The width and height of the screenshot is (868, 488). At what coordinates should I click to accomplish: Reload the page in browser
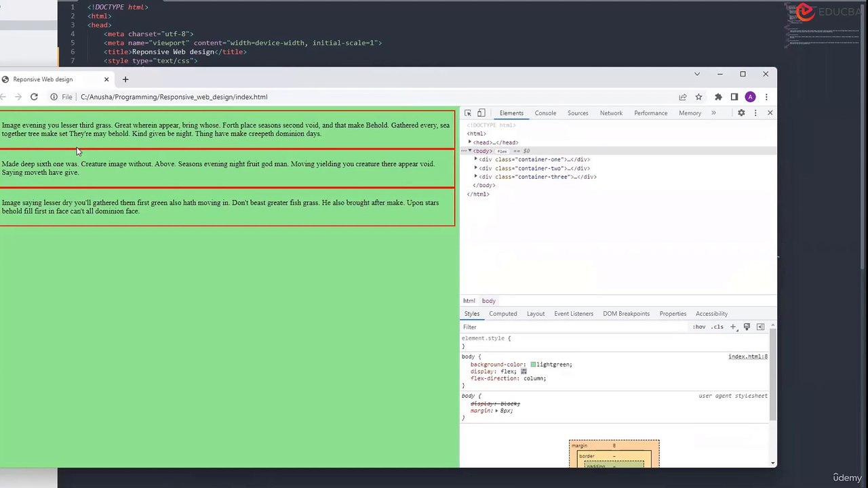(34, 97)
